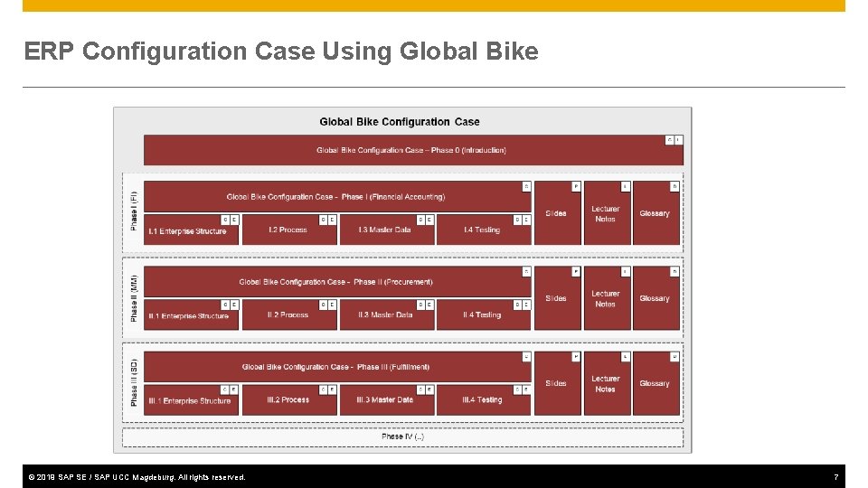Screen dimensions: 868x488
Task: Click the Phase II Slides box
Action: [558, 298]
